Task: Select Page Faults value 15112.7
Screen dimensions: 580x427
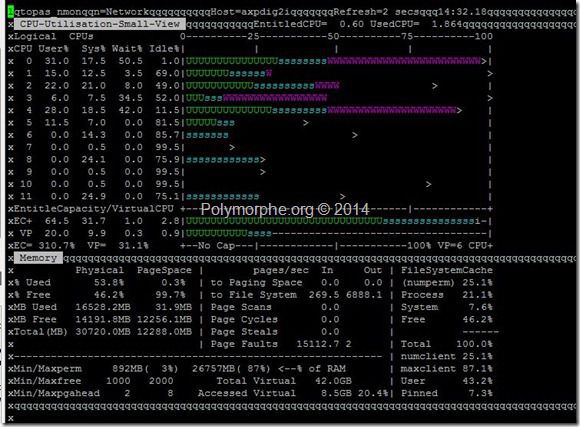Action: [x=318, y=344]
